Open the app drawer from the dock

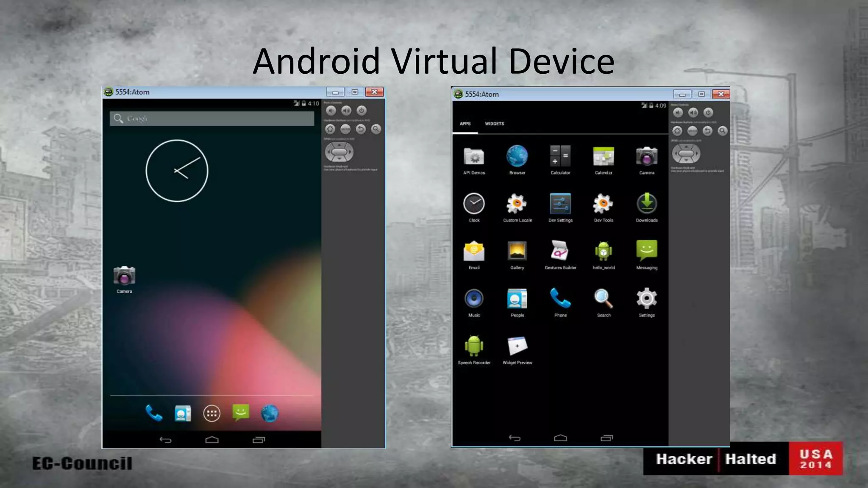point(211,413)
